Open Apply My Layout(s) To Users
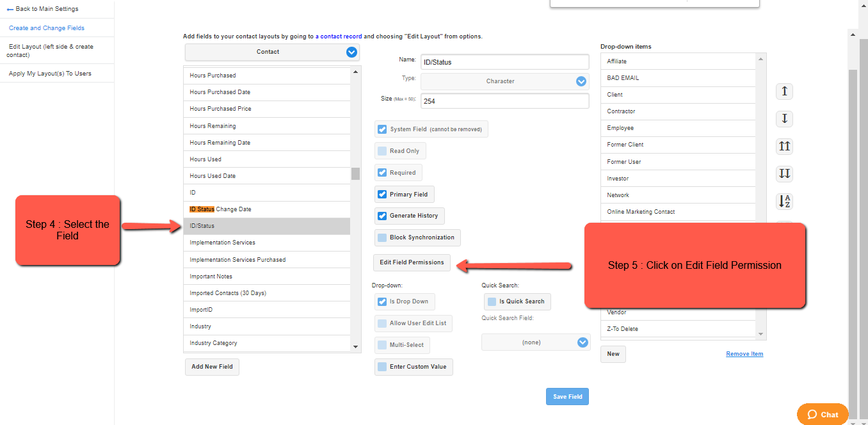Screen dimensions: 868x425 coord(50,74)
